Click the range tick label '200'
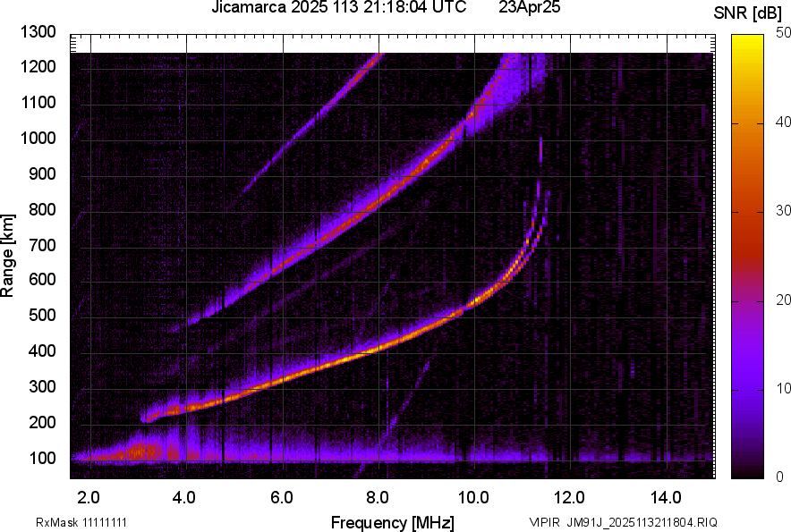 (x=42, y=422)
